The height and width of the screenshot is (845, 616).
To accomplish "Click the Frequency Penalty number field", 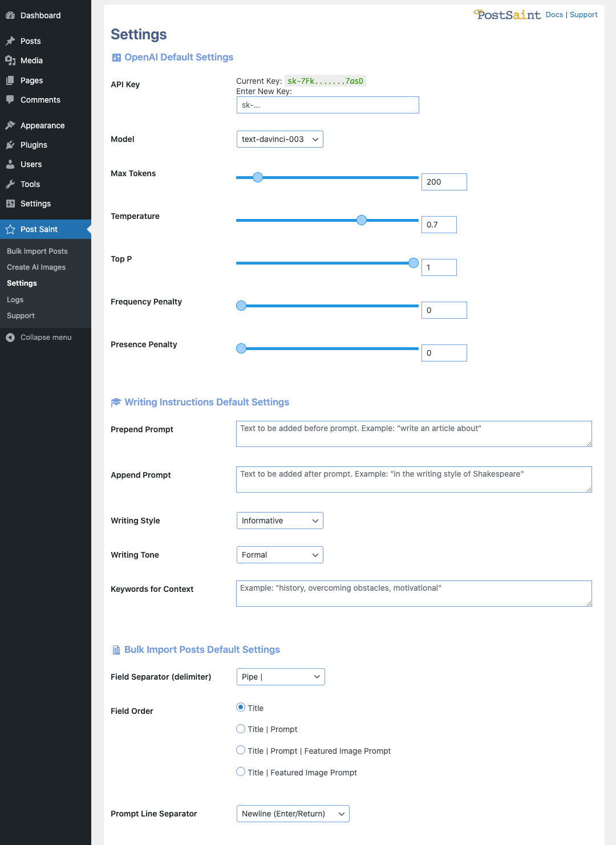I will tap(444, 310).
